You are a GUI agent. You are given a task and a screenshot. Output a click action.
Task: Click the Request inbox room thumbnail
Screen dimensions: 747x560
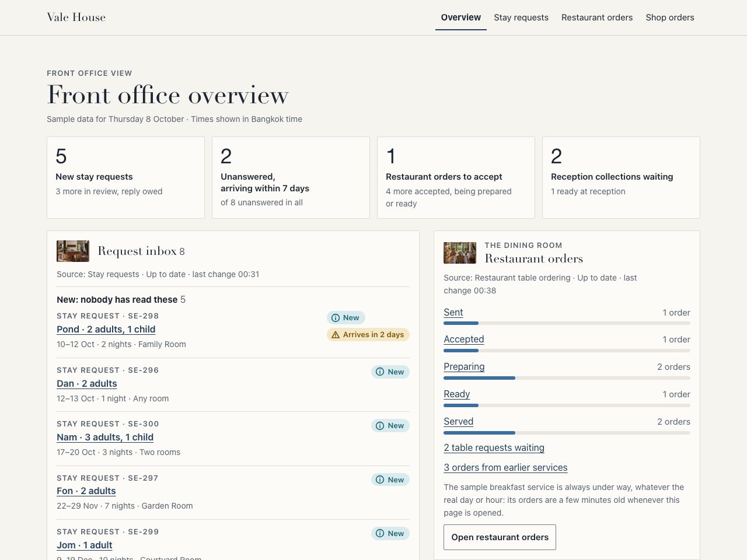pos(73,251)
